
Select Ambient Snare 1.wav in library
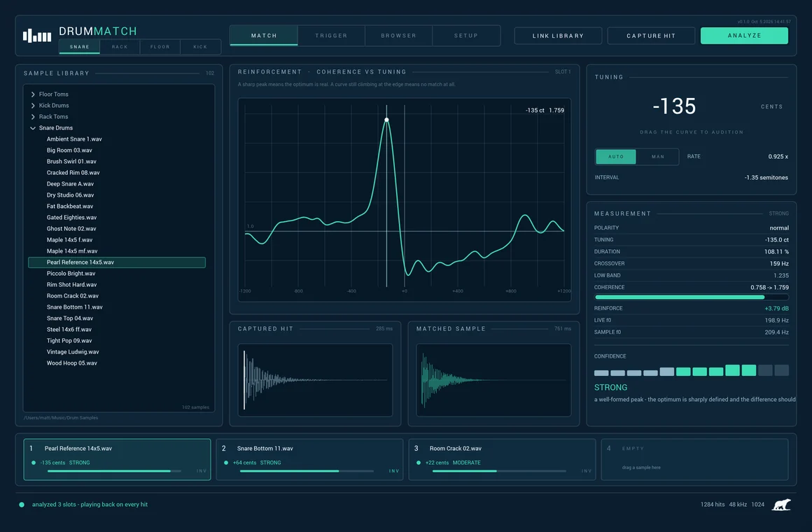pyautogui.click(x=116, y=139)
